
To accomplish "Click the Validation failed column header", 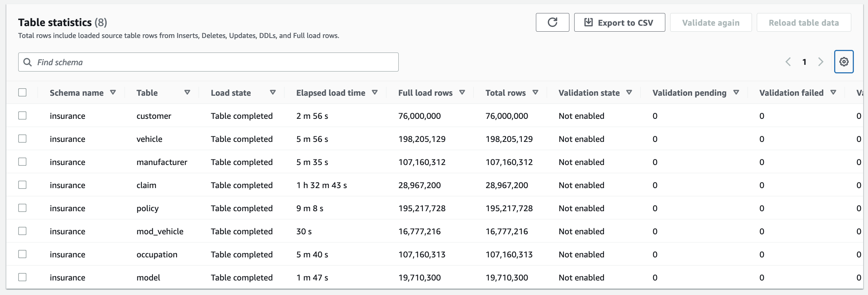I will [791, 93].
